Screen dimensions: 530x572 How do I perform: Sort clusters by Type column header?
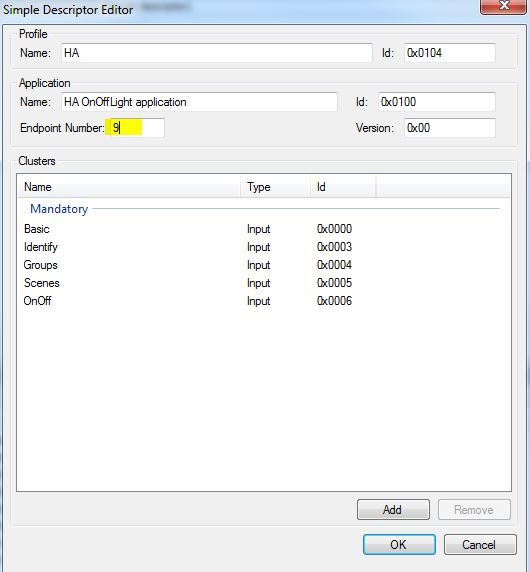(x=275, y=187)
